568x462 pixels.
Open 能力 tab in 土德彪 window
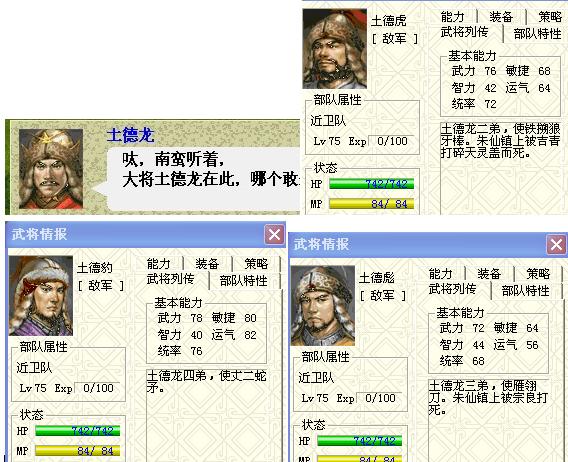[440, 274]
